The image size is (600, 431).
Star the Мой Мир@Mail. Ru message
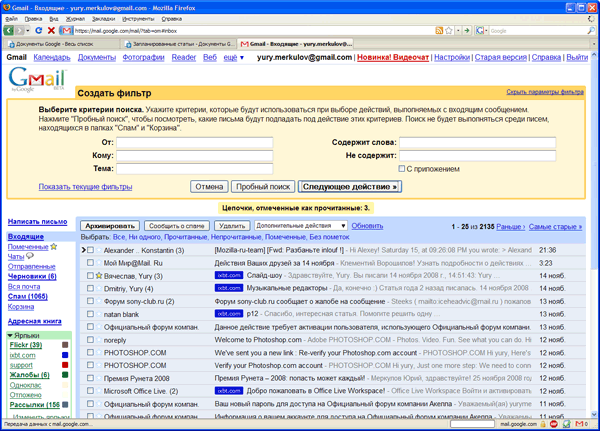pos(99,263)
